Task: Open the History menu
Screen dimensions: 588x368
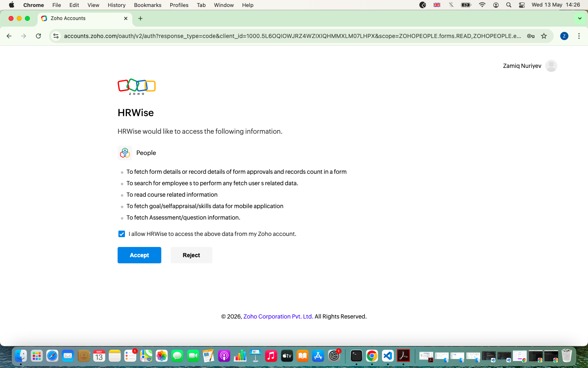Action: (x=117, y=5)
